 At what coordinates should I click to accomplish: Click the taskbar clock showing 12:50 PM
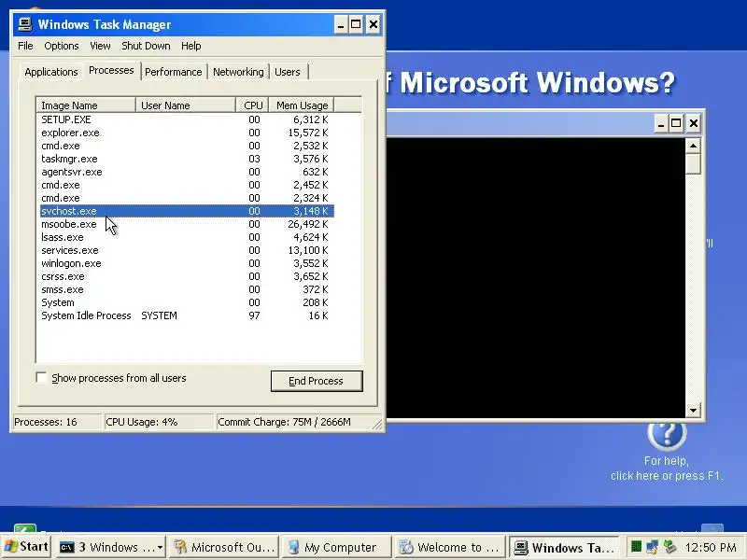(x=711, y=547)
